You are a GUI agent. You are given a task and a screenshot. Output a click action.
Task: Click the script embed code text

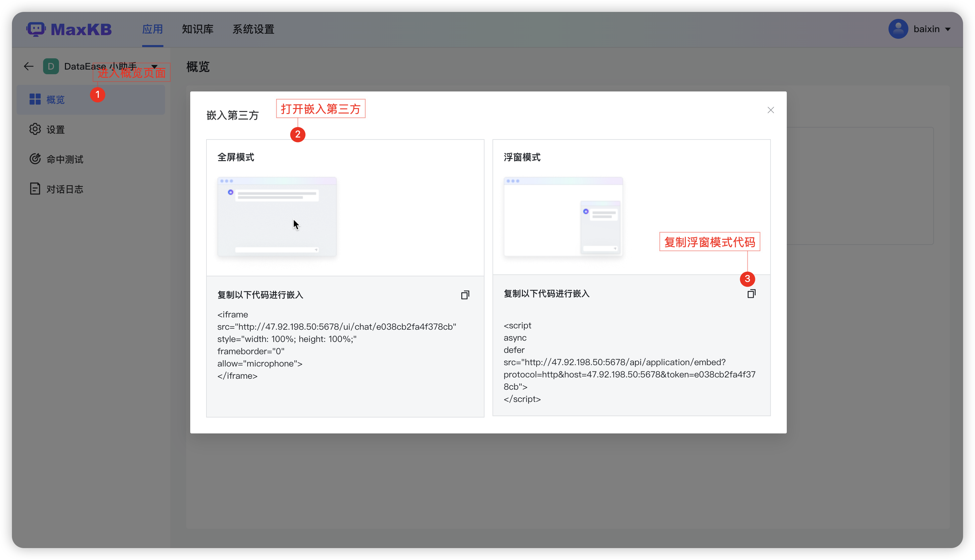pos(629,362)
